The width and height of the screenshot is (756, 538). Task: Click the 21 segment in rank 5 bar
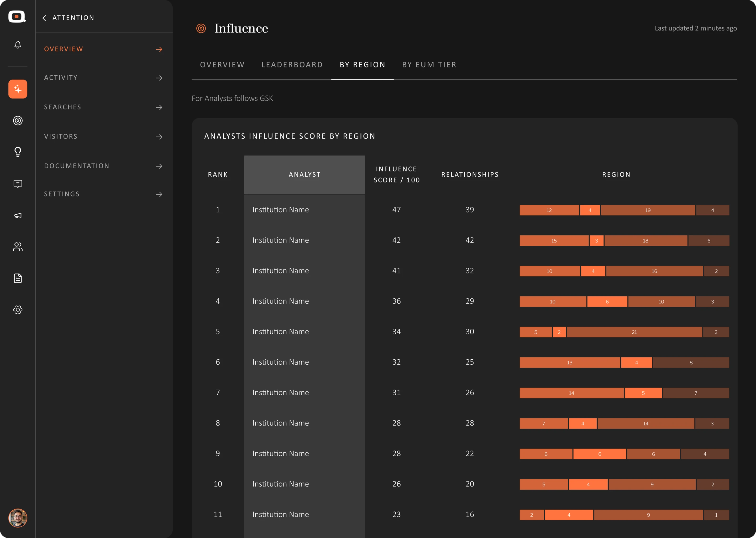click(634, 332)
